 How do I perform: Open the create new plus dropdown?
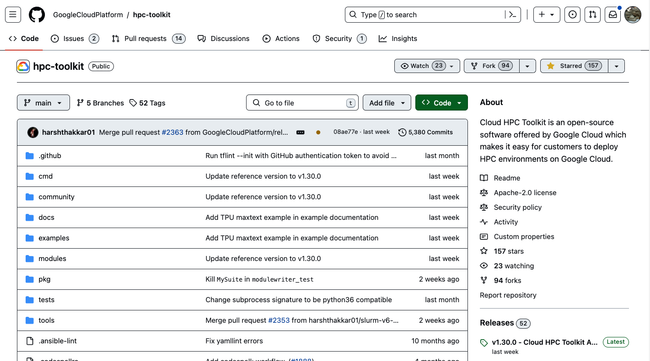546,15
